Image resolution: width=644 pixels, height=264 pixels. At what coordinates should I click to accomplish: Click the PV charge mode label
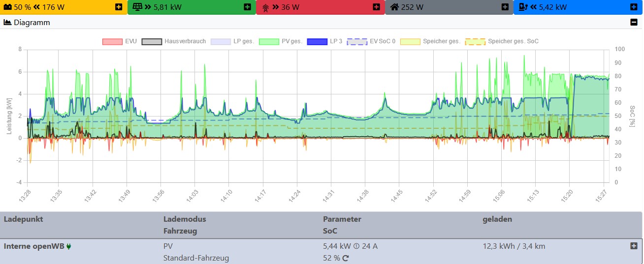(168, 246)
